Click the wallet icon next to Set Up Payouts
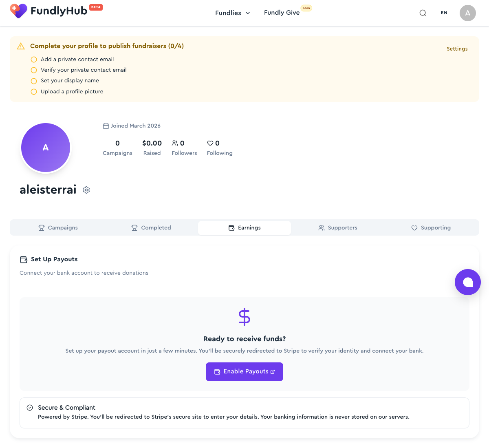The width and height of the screenshot is (489, 448). pyautogui.click(x=23, y=259)
